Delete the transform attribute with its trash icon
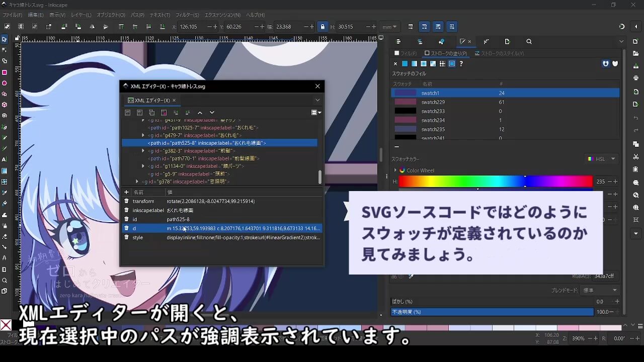The image size is (644, 362). click(x=127, y=201)
